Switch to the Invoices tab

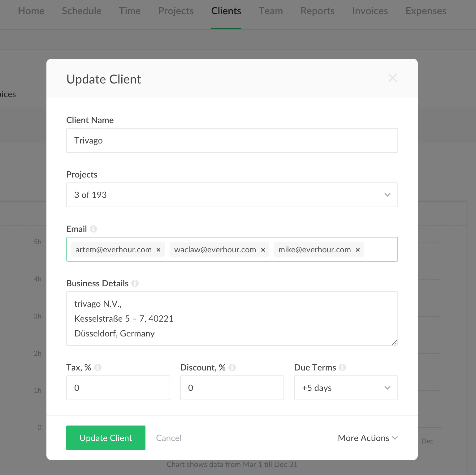point(370,11)
